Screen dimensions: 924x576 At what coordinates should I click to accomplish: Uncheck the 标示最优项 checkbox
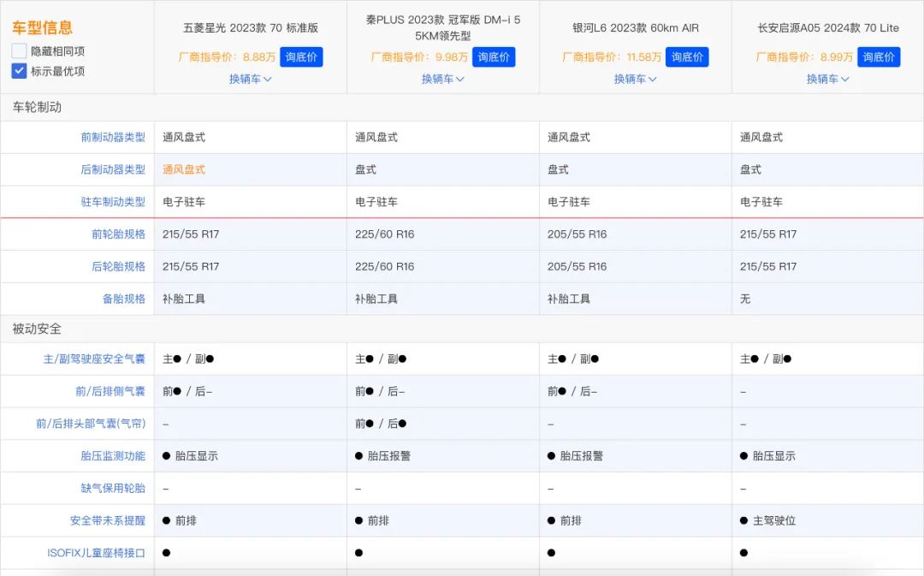pos(19,71)
